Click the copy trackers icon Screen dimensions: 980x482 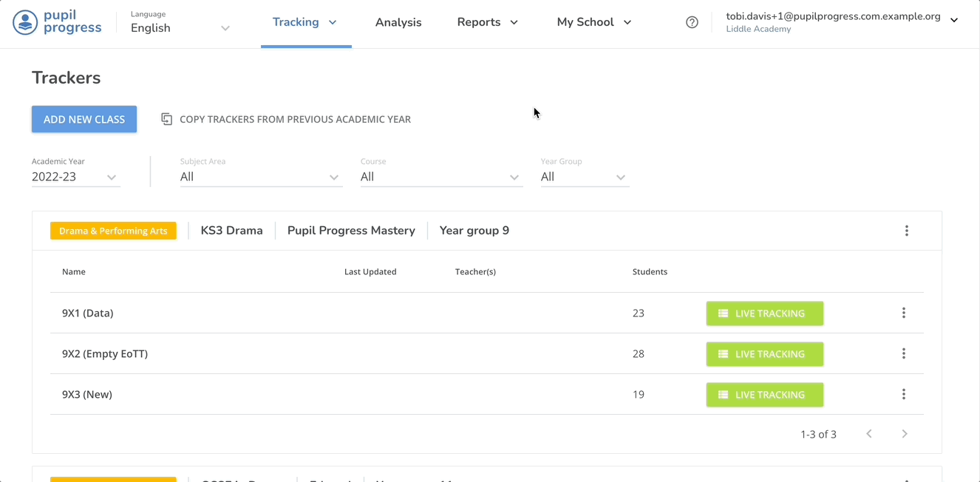[x=167, y=119]
